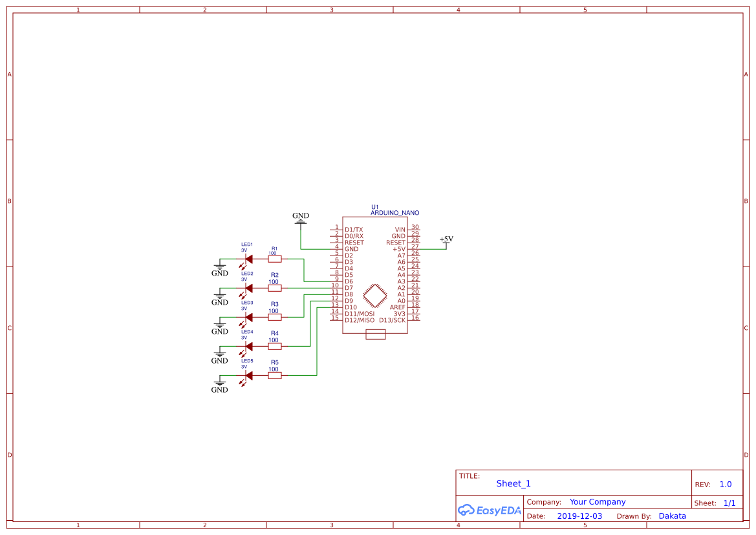The width and height of the screenshot is (756, 535).
Task: Select the ground symbol wired to LED1
Action: pos(219,268)
